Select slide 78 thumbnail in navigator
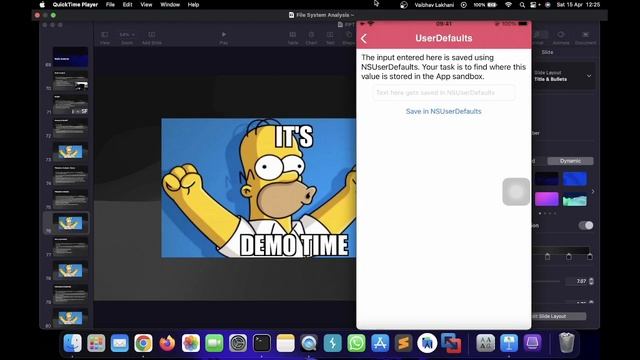 [x=70, y=271]
